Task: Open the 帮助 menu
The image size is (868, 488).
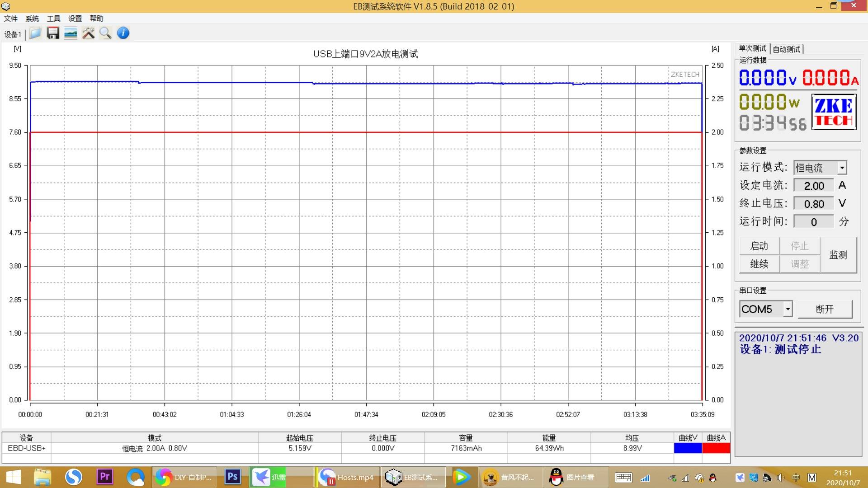Action: 97,19
